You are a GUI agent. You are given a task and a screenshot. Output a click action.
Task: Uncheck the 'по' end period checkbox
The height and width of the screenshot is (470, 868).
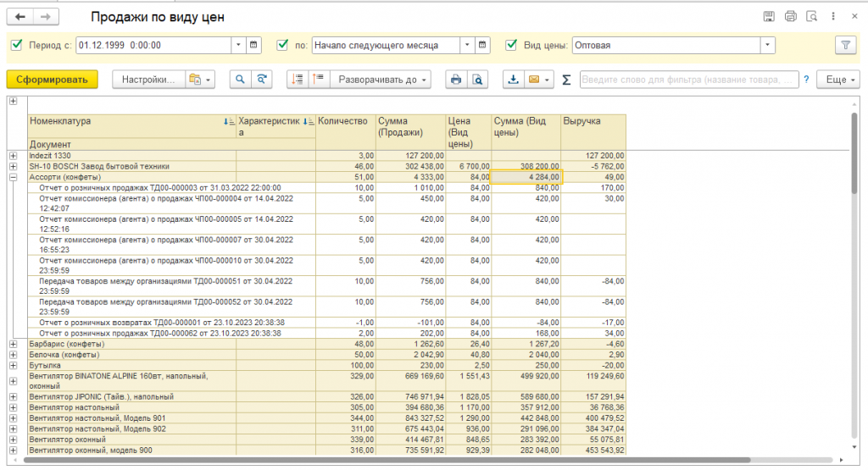pyautogui.click(x=283, y=45)
